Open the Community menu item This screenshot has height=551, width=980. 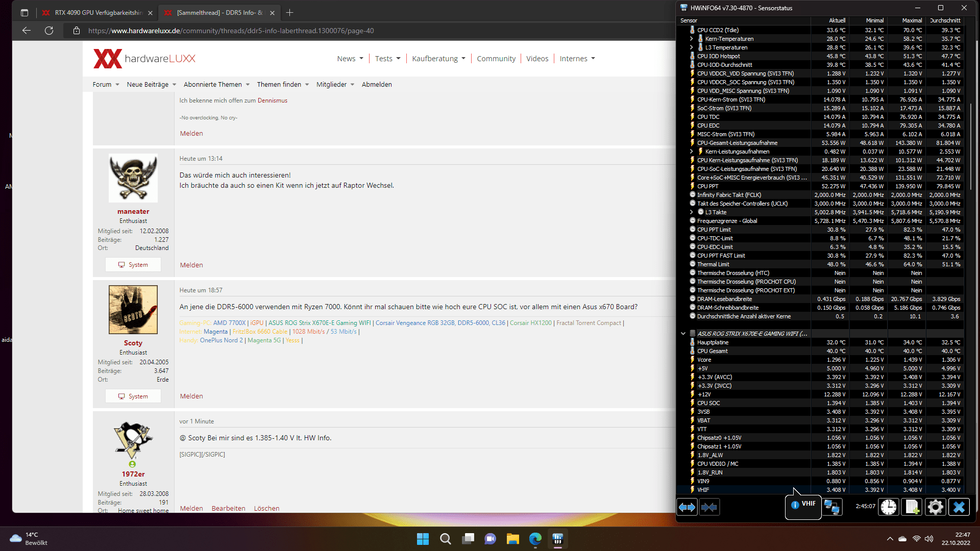pyautogui.click(x=496, y=59)
